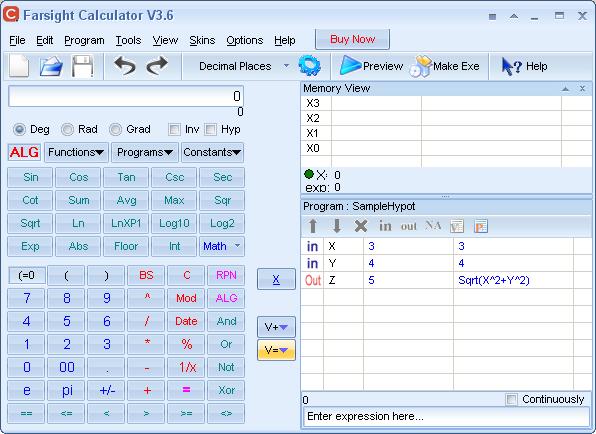Select the Rad angle mode
This screenshot has width=596, height=434.
click(67, 130)
